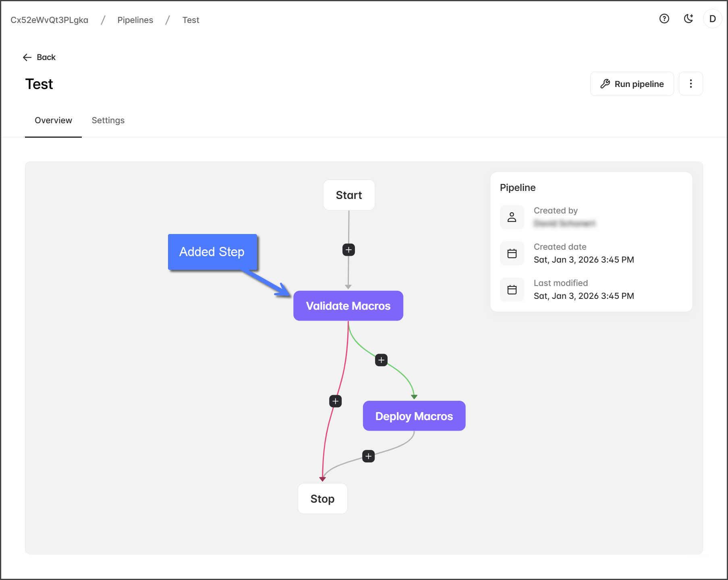The height and width of the screenshot is (580, 728).
Task: Click the Created by person icon
Action: pos(512,217)
